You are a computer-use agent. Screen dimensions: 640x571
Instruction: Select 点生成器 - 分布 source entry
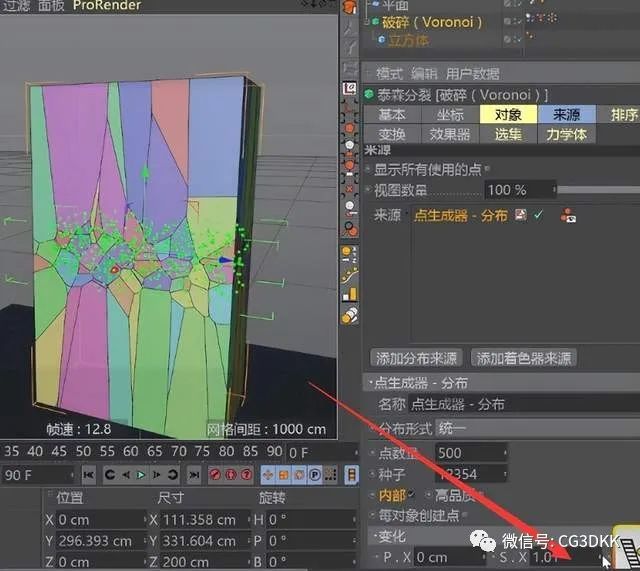pyautogui.click(x=461, y=215)
